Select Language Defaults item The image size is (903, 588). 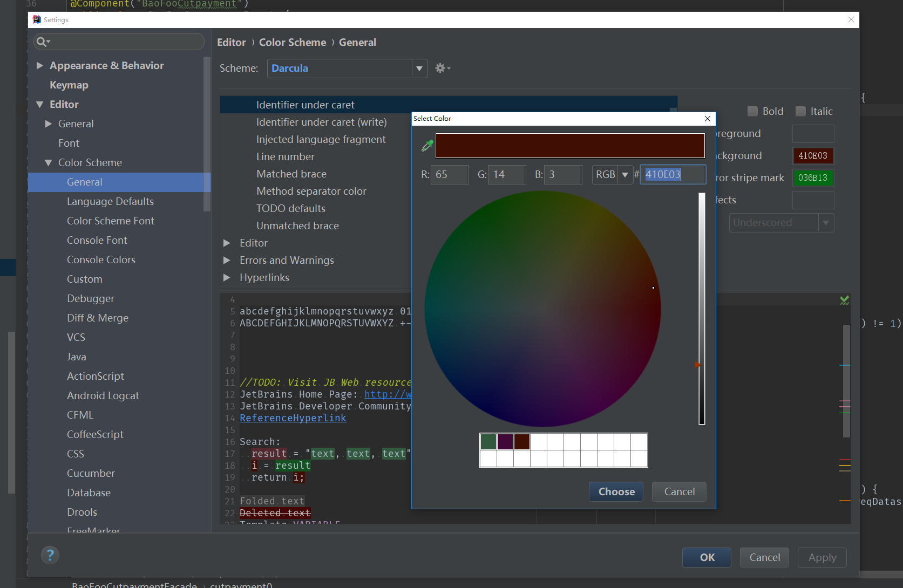pos(110,201)
